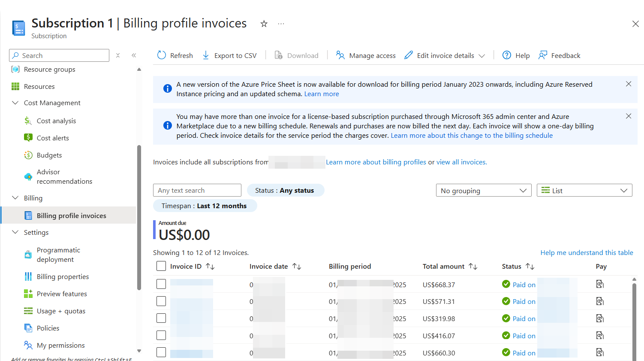Collapse the Cost Management section

click(15, 103)
